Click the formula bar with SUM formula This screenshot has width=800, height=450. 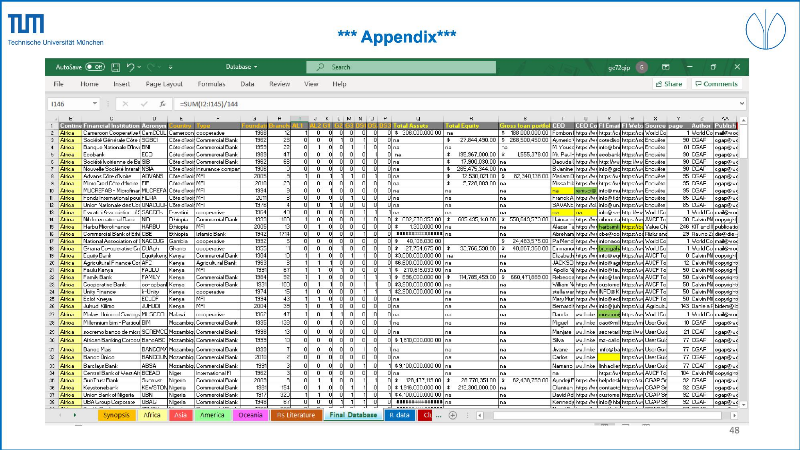point(455,104)
